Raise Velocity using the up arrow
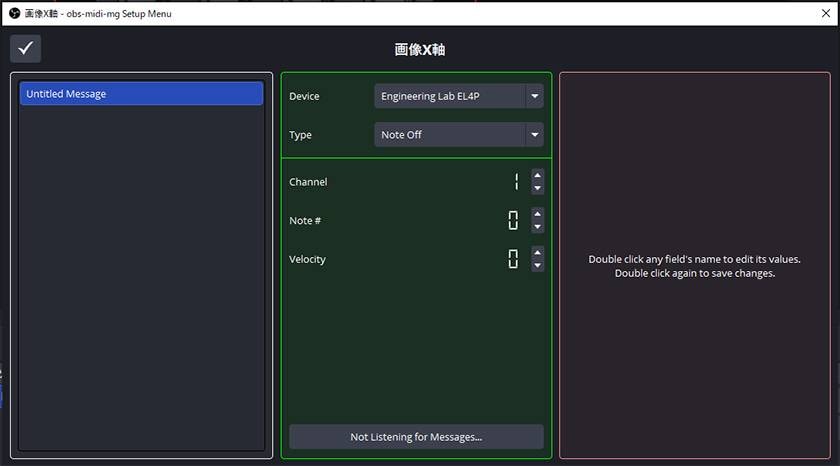The width and height of the screenshot is (840, 466). click(537, 252)
